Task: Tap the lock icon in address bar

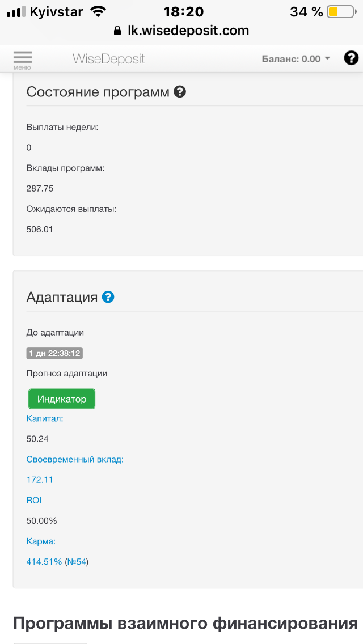Action: pyautogui.click(x=117, y=31)
